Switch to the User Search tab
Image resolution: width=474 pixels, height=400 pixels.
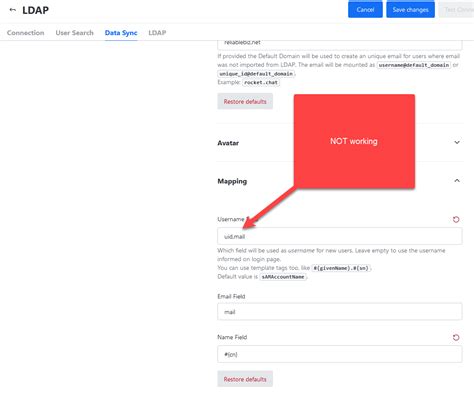(74, 33)
